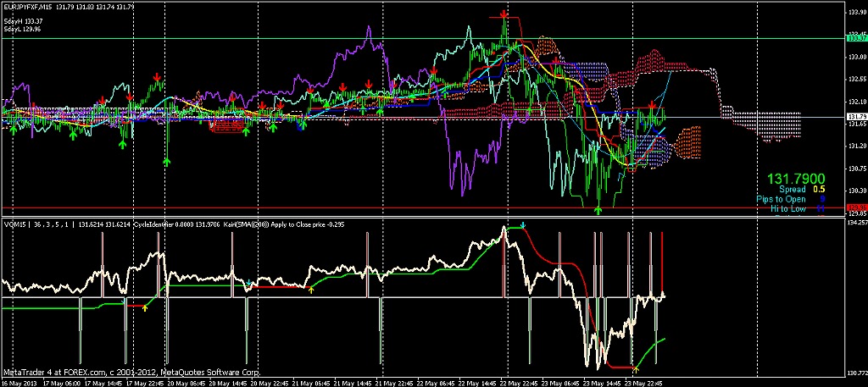
Task: Click the 130.30 price scale label
Action: [856, 191]
